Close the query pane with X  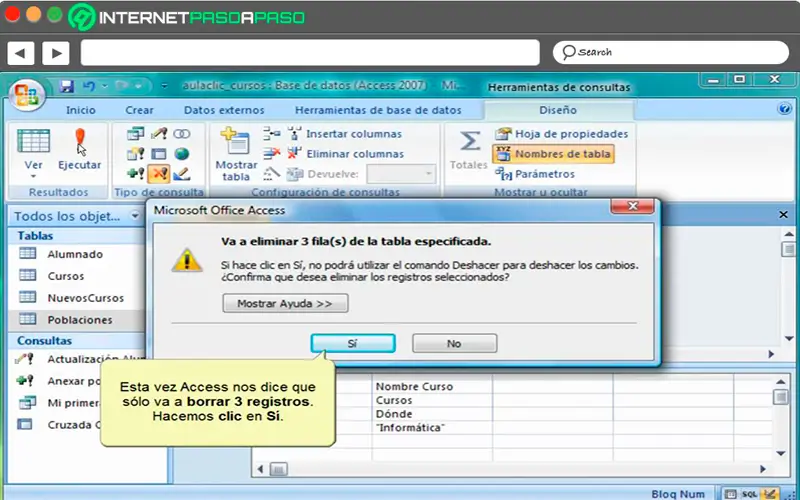pyautogui.click(x=783, y=215)
